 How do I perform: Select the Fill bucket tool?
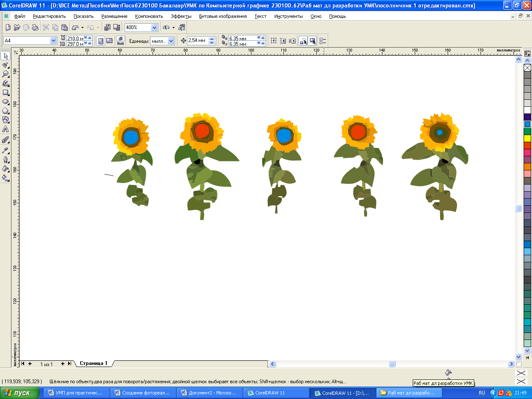6,168
